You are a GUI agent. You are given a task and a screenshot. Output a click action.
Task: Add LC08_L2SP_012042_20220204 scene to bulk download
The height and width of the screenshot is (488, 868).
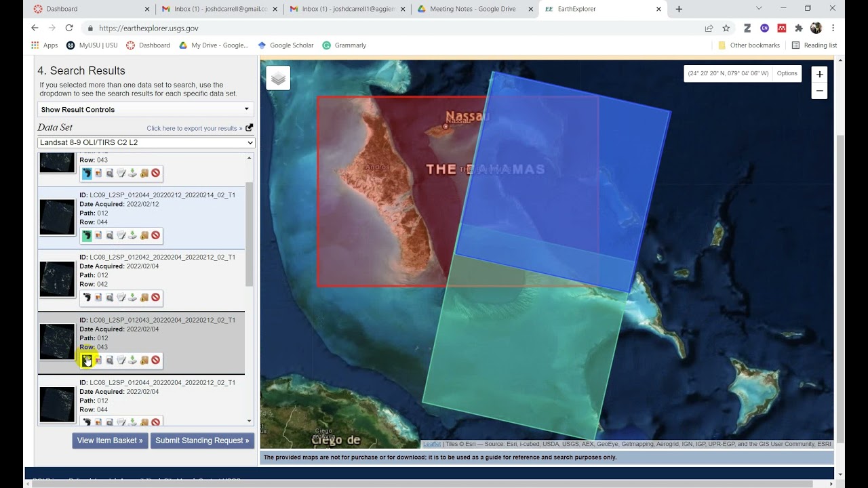(144, 298)
